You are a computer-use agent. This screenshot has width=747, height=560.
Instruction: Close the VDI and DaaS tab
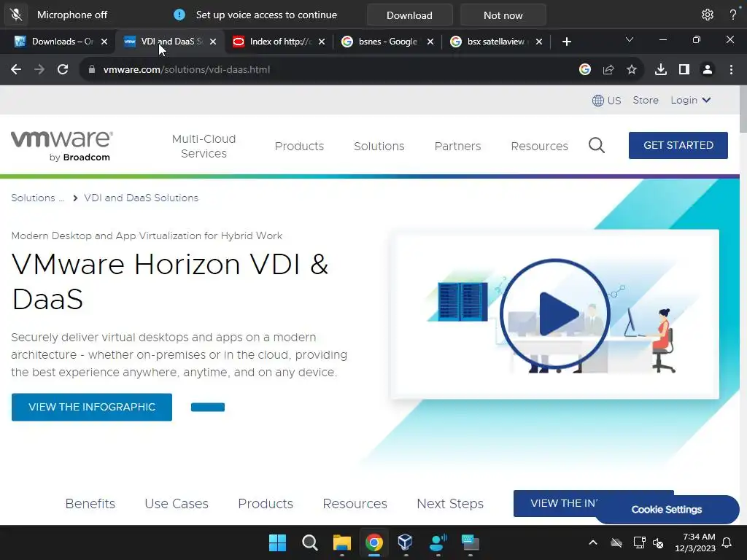point(213,42)
